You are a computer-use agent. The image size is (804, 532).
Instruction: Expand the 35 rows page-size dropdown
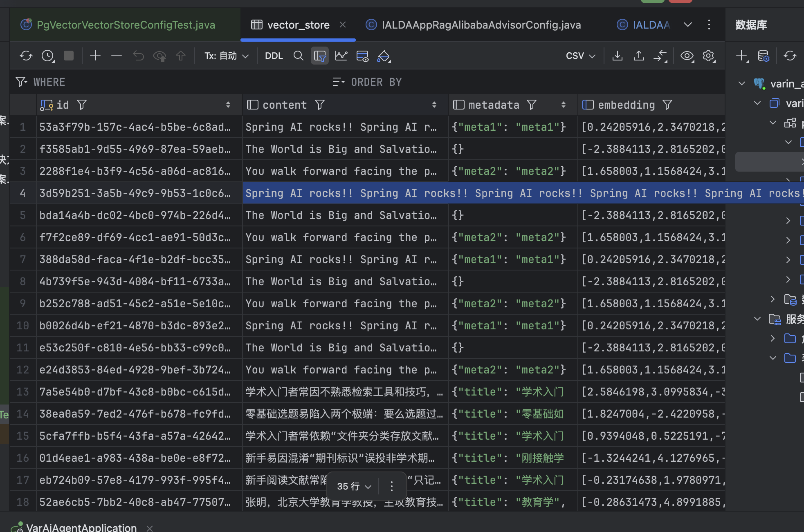pos(354,486)
